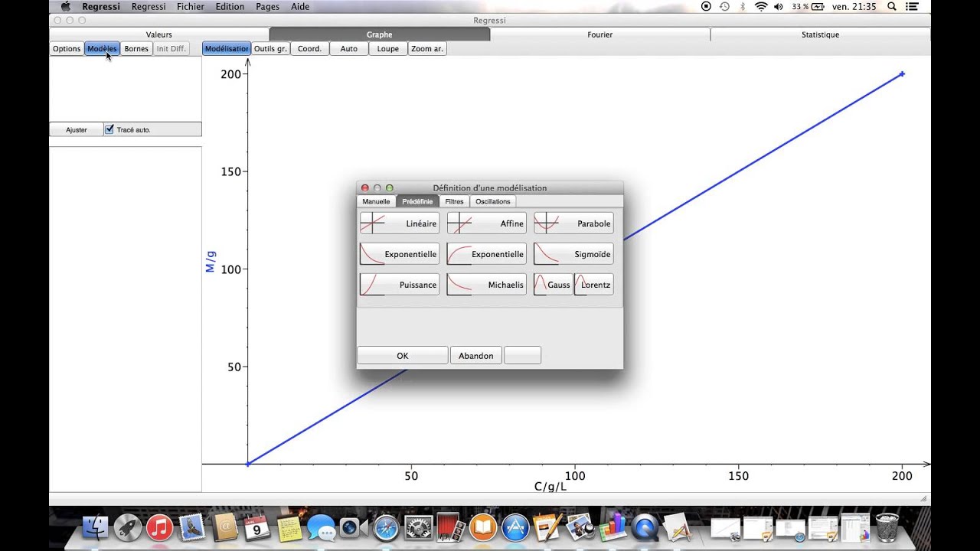Click the Auto scale button

(x=348, y=48)
